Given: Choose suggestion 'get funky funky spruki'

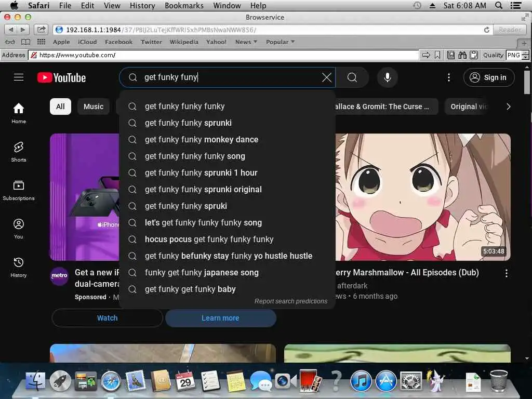Looking at the screenshot, I should (227, 206).
